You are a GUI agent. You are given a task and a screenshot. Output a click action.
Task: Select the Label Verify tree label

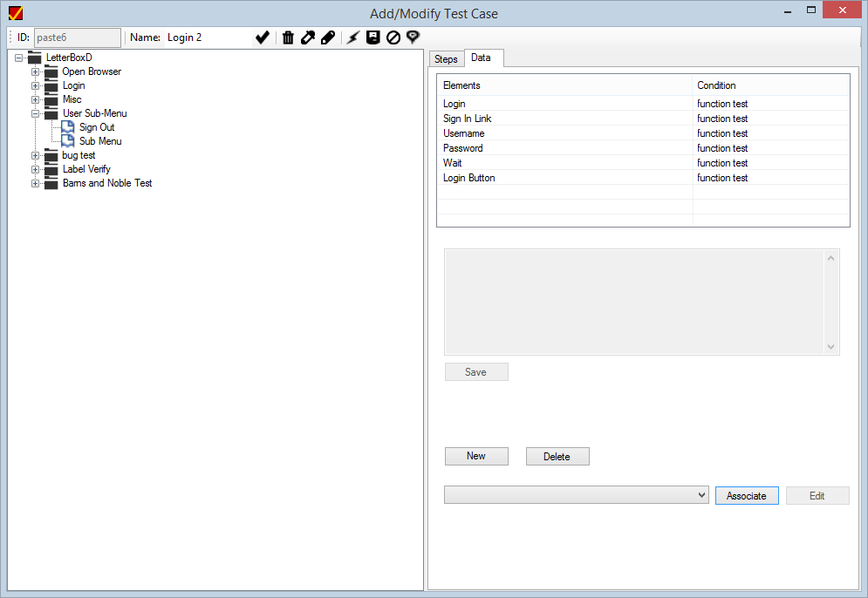[86, 169]
